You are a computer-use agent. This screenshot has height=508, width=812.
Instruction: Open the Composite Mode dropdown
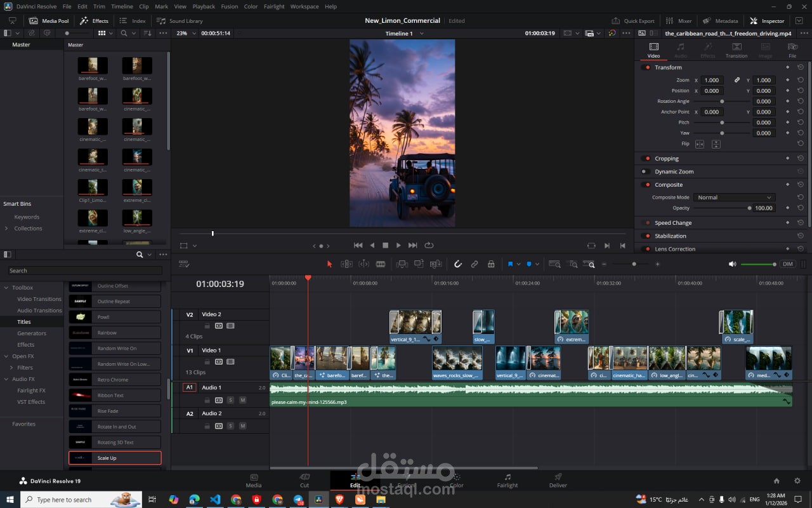click(x=734, y=197)
